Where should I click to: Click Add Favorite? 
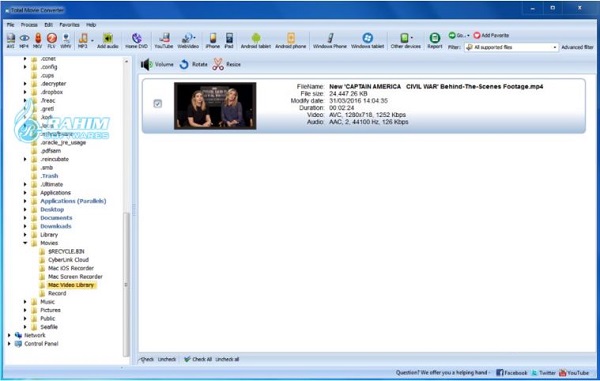[x=491, y=35]
